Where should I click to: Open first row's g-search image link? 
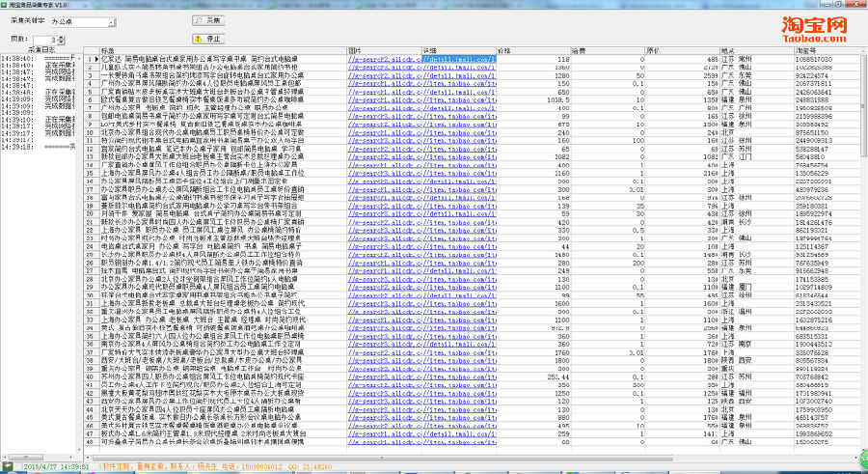coord(383,59)
